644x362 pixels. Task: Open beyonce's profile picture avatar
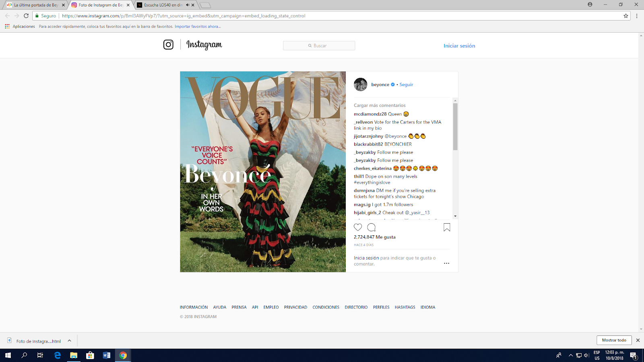(360, 84)
